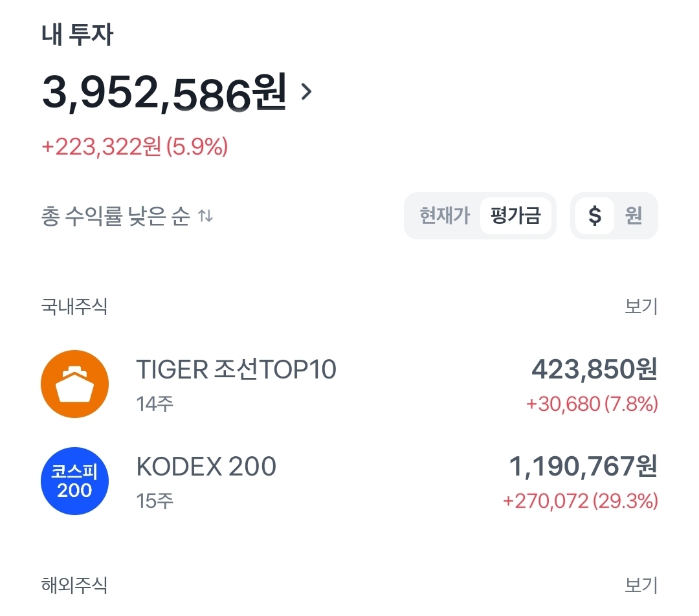Image resolution: width=699 pixels, height=616 pixels.
Task: Tap the 해외주식 section header
Action: [74, 586]
